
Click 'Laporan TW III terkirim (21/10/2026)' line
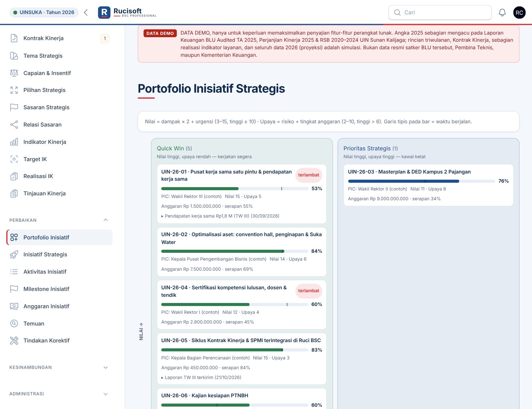[201, 377]
